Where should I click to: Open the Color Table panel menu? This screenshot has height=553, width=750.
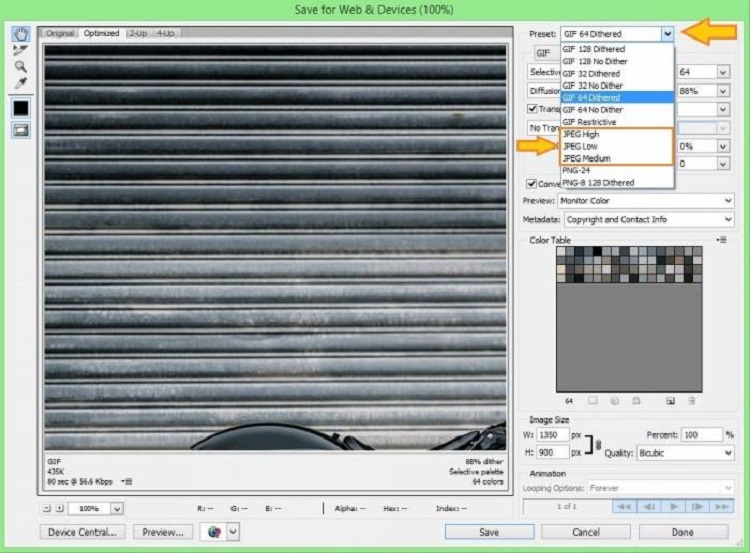pyautogui.click(x=722, y=240)
